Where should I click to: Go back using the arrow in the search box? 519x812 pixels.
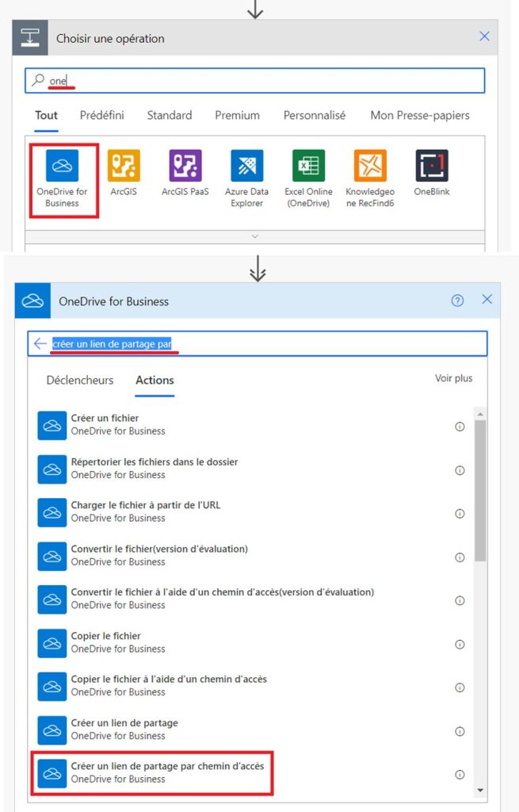point(40,343)
